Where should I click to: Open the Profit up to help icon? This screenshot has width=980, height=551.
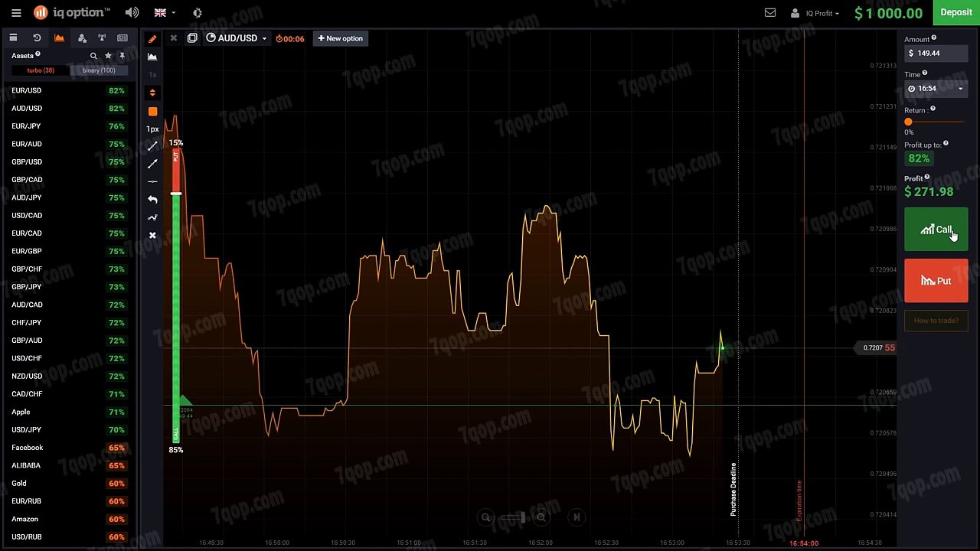[946, 143]
